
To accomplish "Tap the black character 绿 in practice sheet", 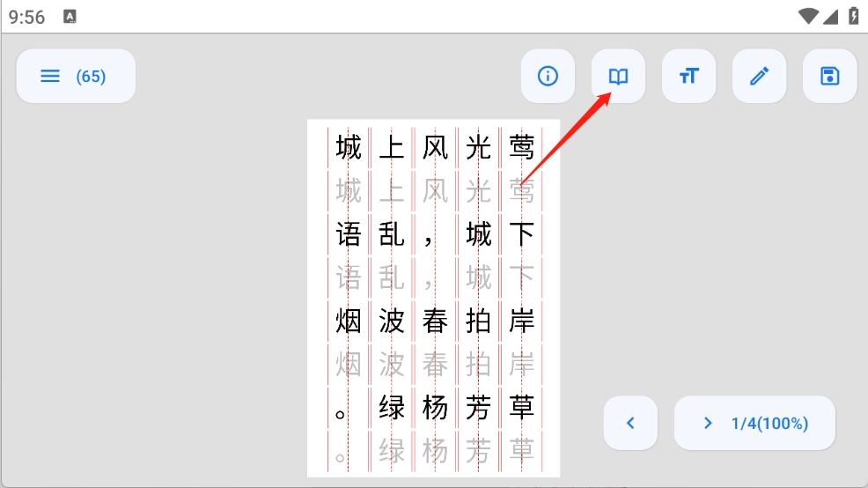I will point(391,408).
